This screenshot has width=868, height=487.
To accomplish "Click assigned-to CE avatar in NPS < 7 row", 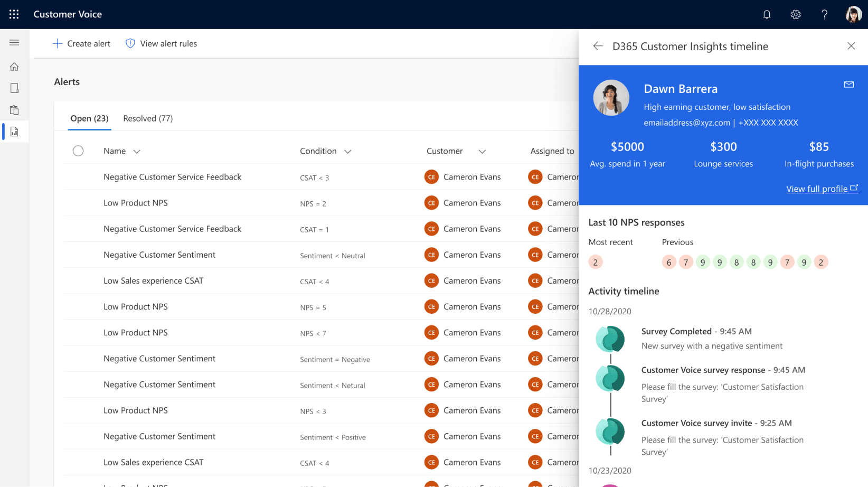I will (x=535, y=333).
